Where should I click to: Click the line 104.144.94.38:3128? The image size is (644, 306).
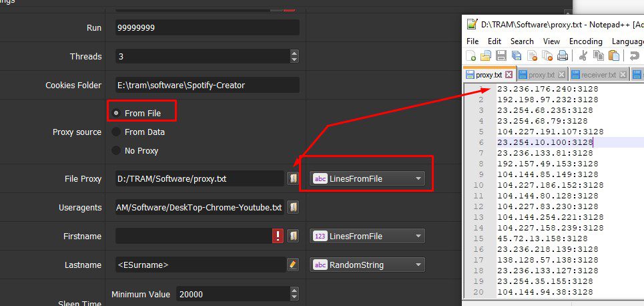(545, 292)
